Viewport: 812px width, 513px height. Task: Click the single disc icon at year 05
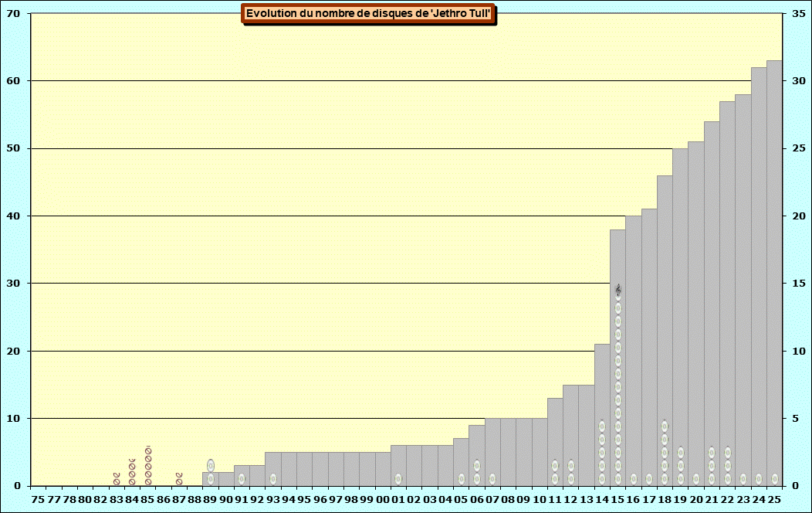tap(461, 479)
